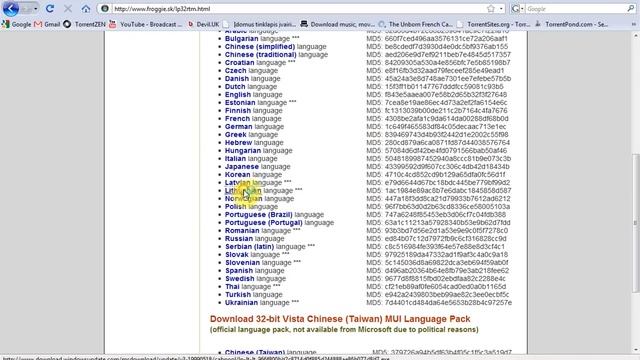Download the Swedish language pack
The width and height of the screenshot is (640, 360).
(x=240, y=279)
